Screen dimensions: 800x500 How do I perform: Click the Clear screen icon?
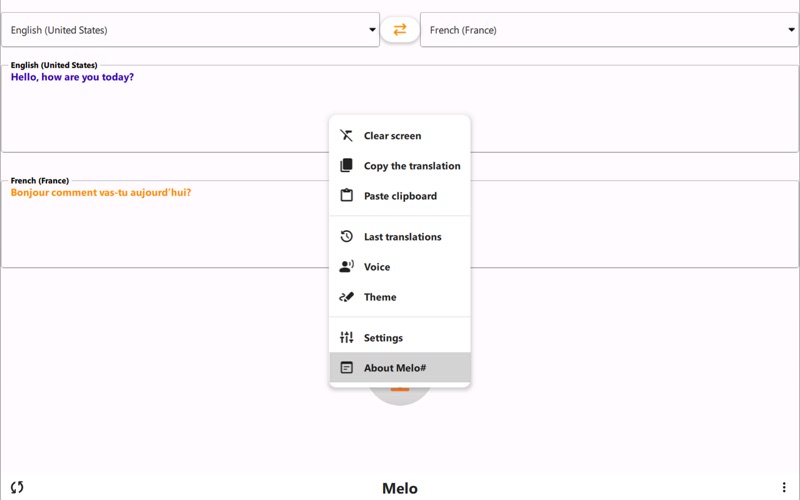[x=346, y=136]
